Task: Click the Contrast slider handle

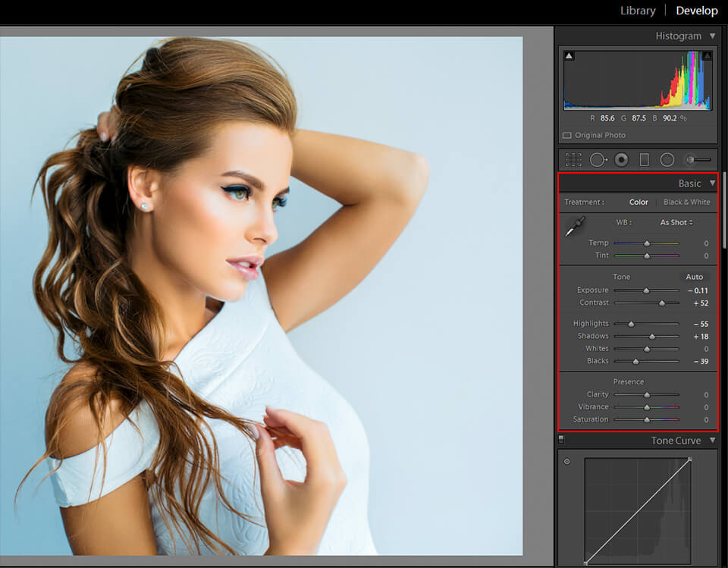Action: [x=662, y=303]
